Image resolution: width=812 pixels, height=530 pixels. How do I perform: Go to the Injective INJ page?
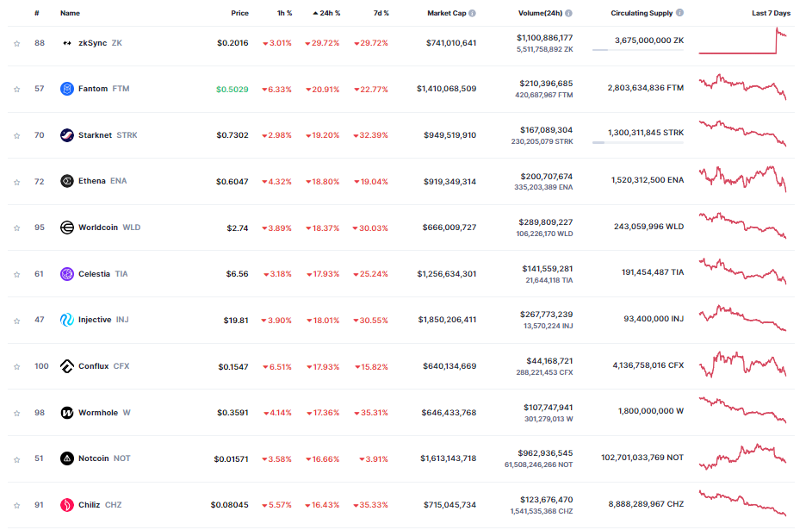pyautogui.click(x=103, y=320)
